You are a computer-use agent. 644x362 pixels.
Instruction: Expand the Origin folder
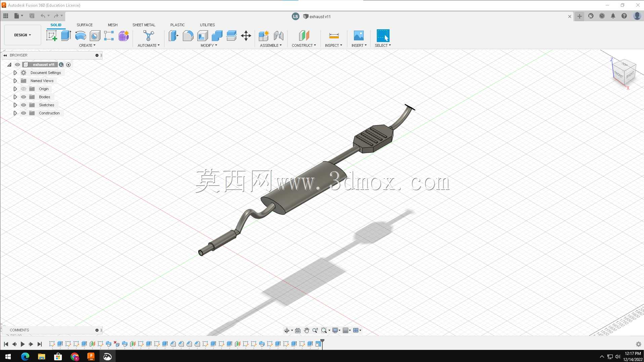point(15,89)
